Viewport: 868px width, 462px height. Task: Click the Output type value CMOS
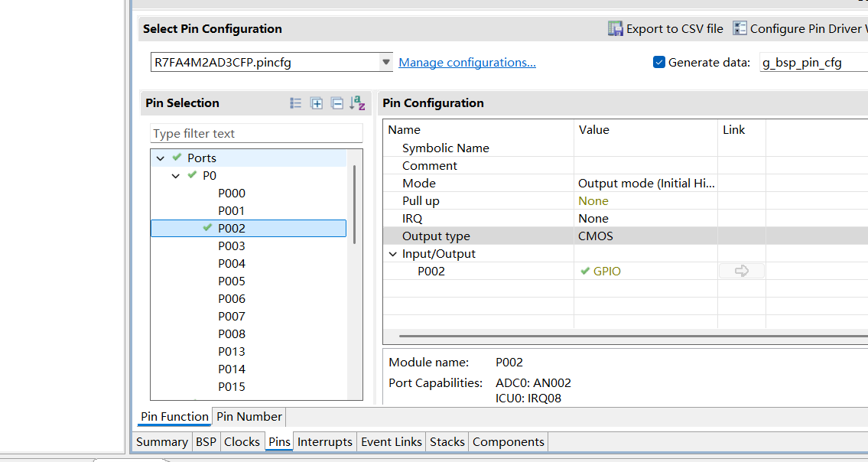596,236
